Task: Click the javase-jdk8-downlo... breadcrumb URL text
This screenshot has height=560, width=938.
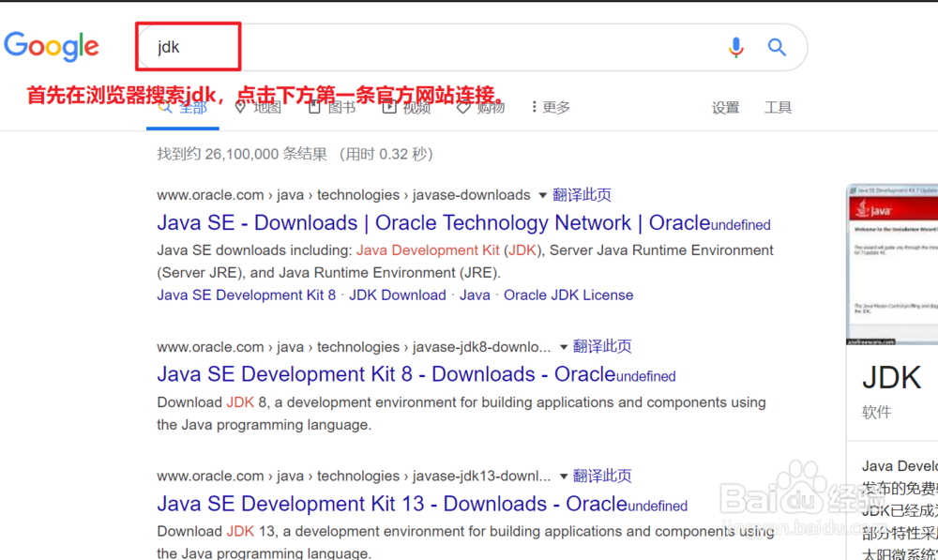Action: pos(354,347)
